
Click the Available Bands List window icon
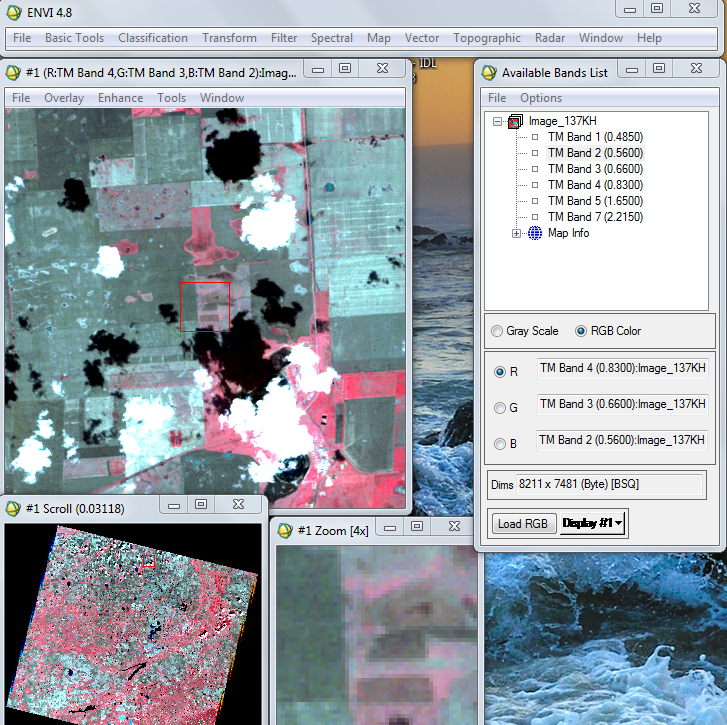(x=489, y=72)
